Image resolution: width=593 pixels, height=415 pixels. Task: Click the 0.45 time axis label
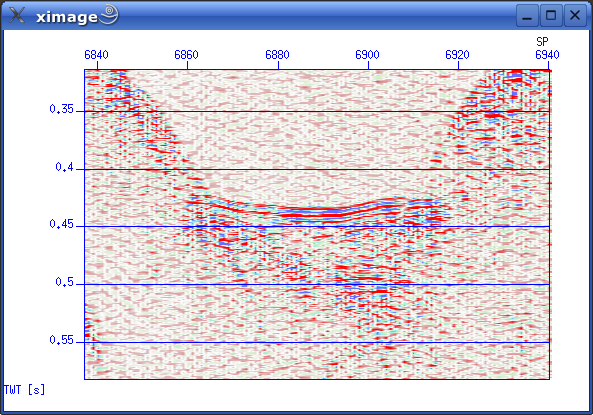pyautogui.click(x=61, y=224)
